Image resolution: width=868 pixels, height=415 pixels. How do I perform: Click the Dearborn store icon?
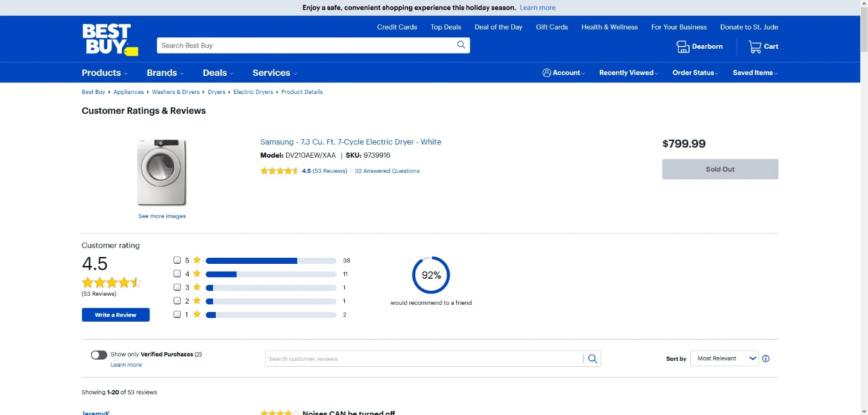coord(682,46)
